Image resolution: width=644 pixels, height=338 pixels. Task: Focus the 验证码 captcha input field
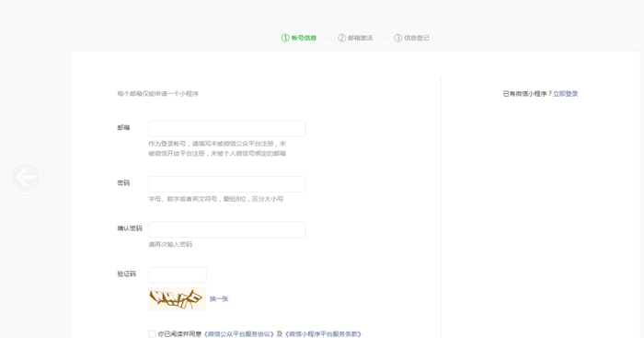(178, 275)
